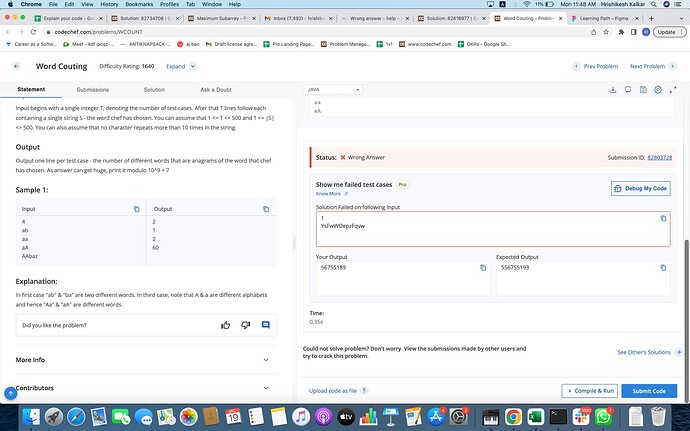Click the failed input text box

click(x=493, y=229)
